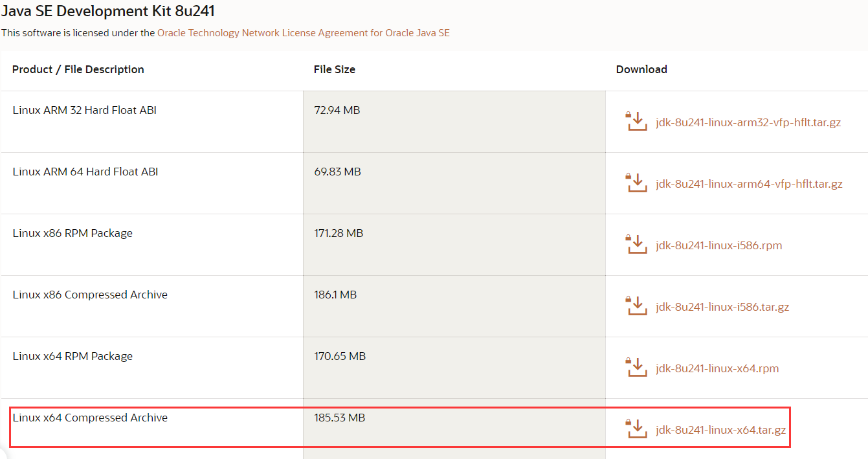This screenshot has height=459, width=868.
Task: Click the 72.94 MB file size
Action: pos(337,110)
